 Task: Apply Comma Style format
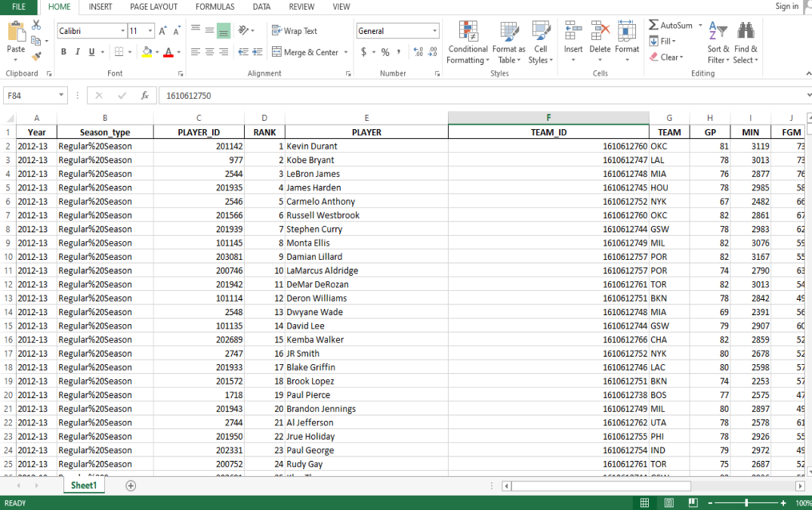[x=399, y=52]
